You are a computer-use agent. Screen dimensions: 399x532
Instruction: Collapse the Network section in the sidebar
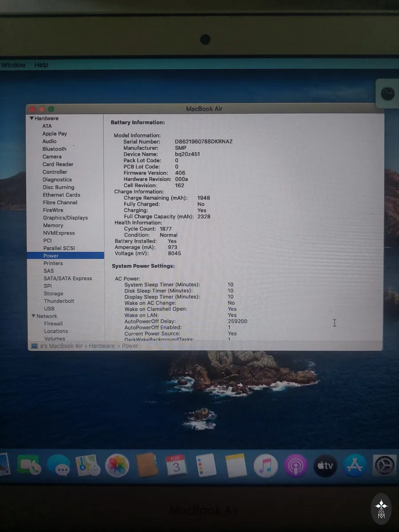click(x=33, y=316)
